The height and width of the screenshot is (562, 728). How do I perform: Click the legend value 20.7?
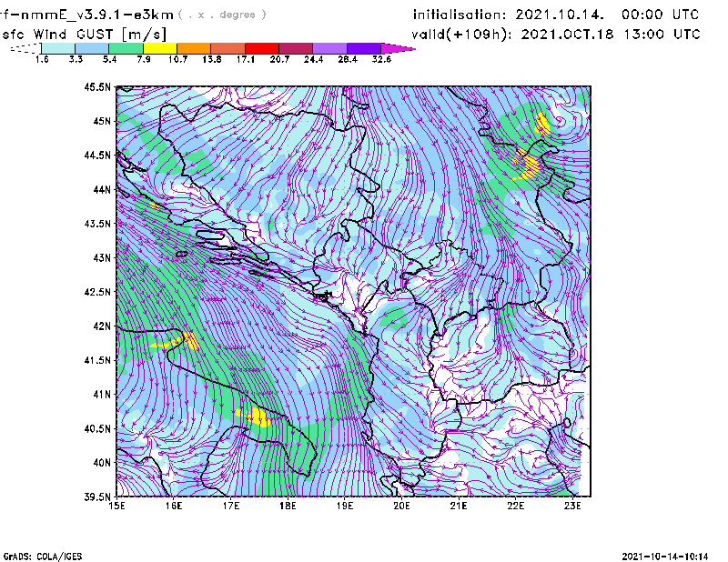tap(279, 59)
